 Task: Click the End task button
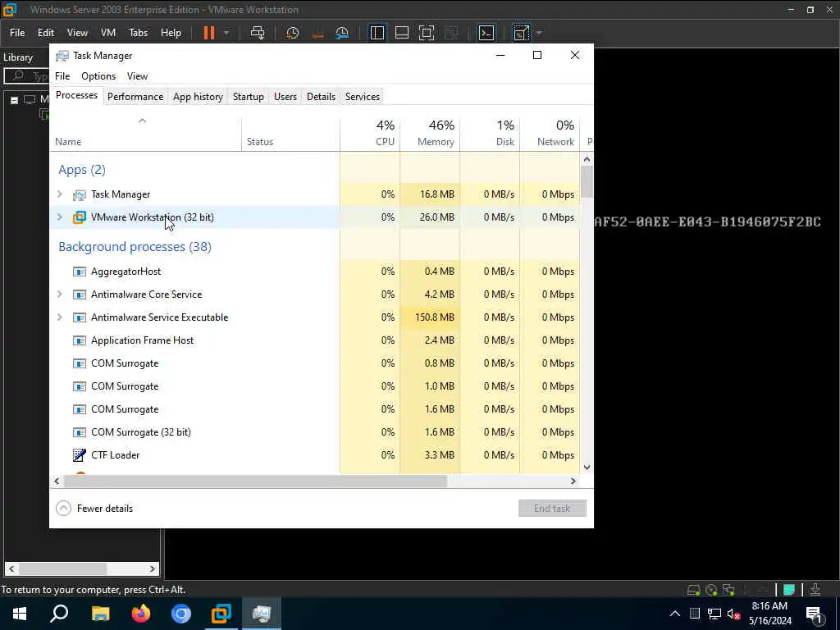click(552, 509)
